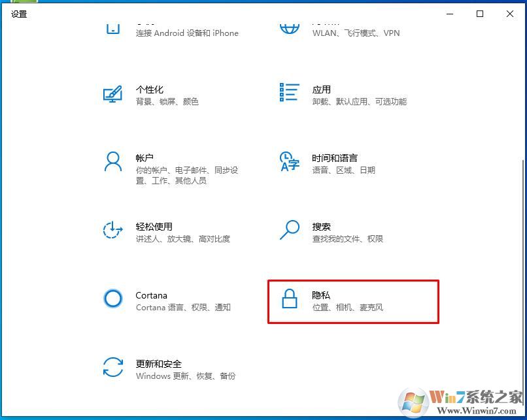Choose 隐私 category title

[321, 295]
